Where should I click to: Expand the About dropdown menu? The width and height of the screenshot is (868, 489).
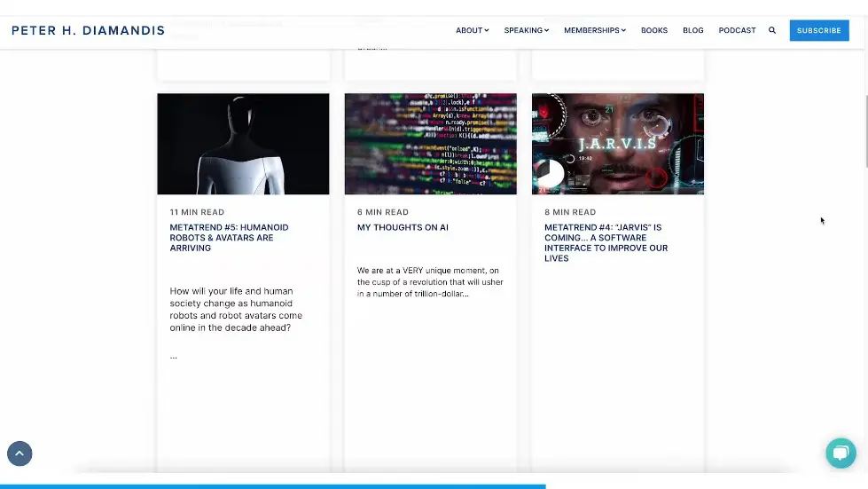click(x=472, y=30)
